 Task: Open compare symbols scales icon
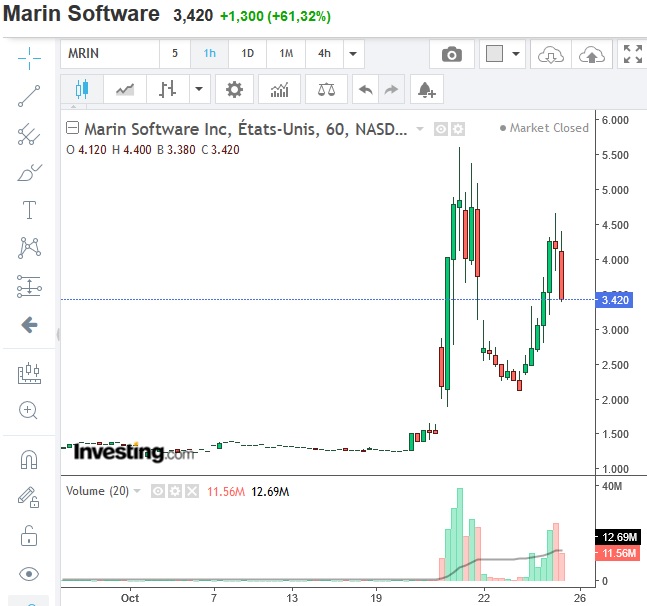326,89
